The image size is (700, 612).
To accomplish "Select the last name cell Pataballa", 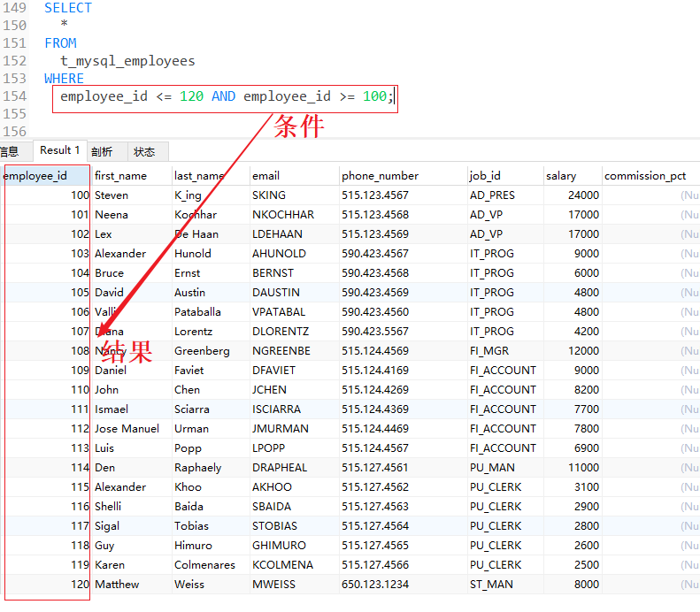I will 211,312.
